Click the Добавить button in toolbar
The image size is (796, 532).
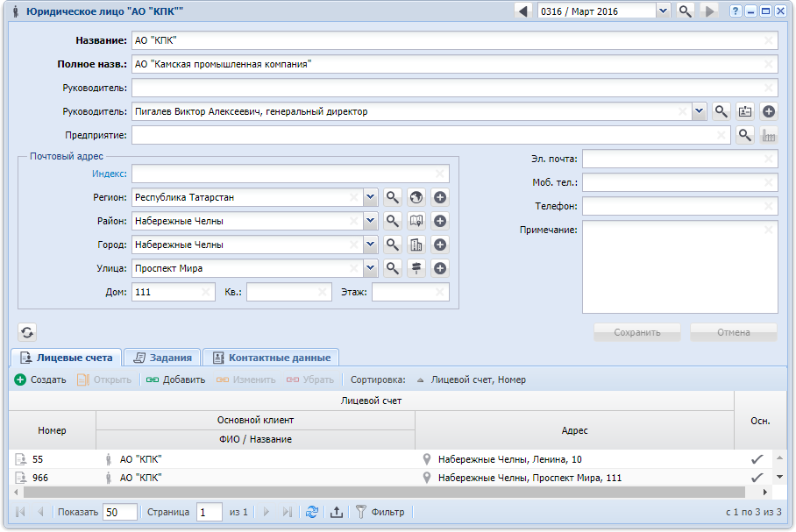(x=175, y=379)
